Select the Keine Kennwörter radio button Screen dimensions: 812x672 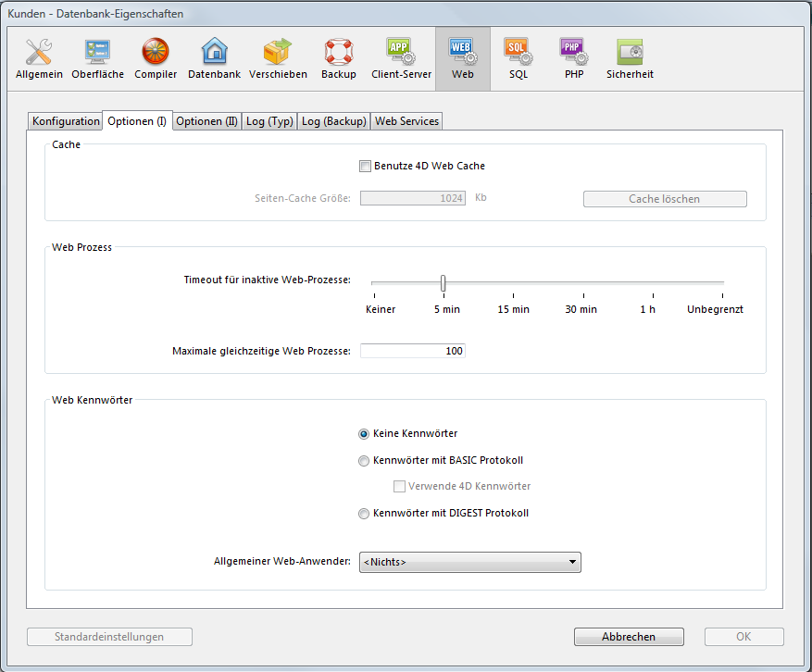[x=364, y=434]
